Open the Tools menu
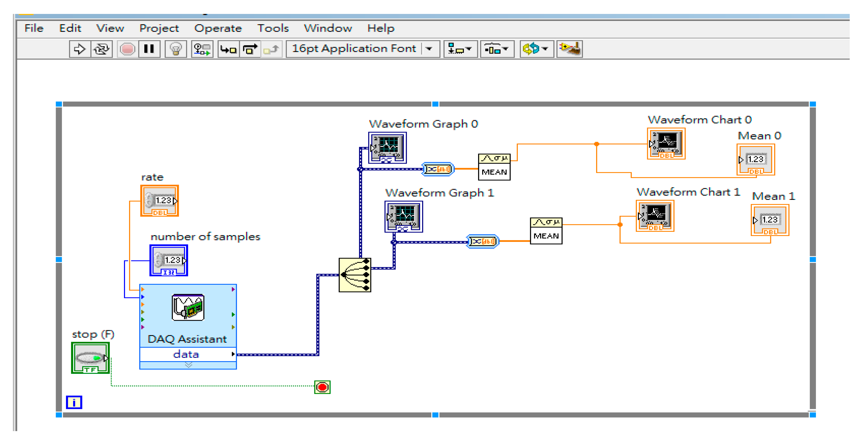The image size is (868, 444). pos(273,28)
